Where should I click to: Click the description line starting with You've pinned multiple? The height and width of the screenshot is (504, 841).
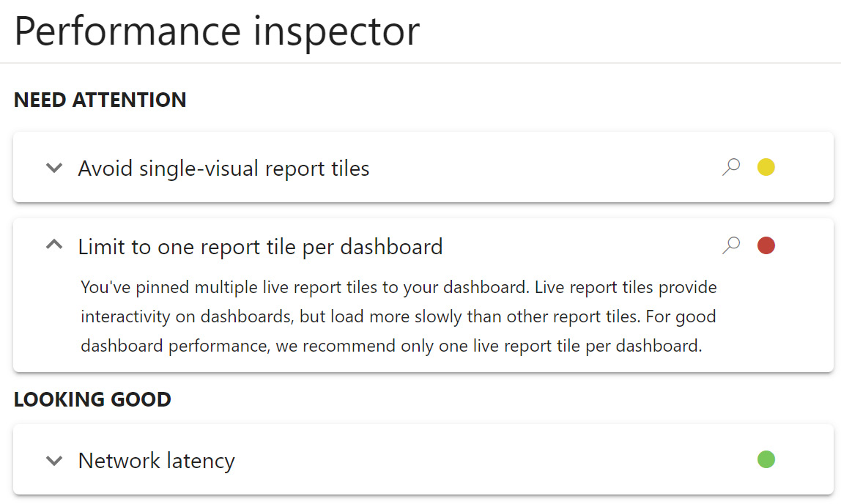[399, 287]
